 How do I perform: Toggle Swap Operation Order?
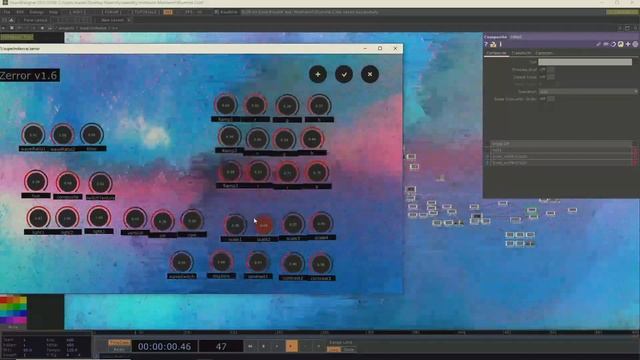(x=550, y=99)
